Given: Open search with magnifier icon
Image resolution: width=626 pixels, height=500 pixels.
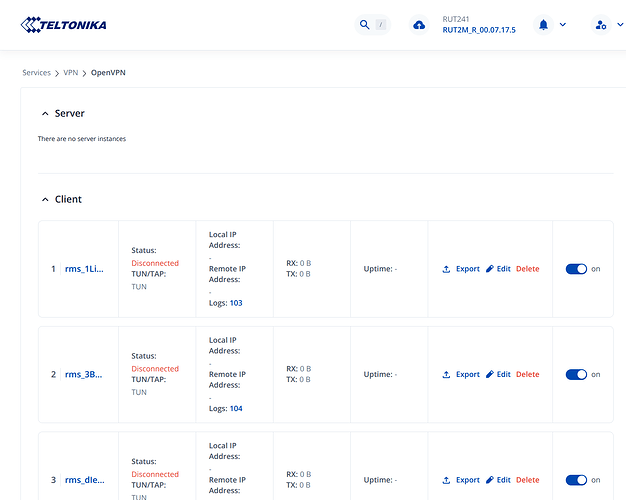Looking at the screenshot, I should (x=365, y=25).
